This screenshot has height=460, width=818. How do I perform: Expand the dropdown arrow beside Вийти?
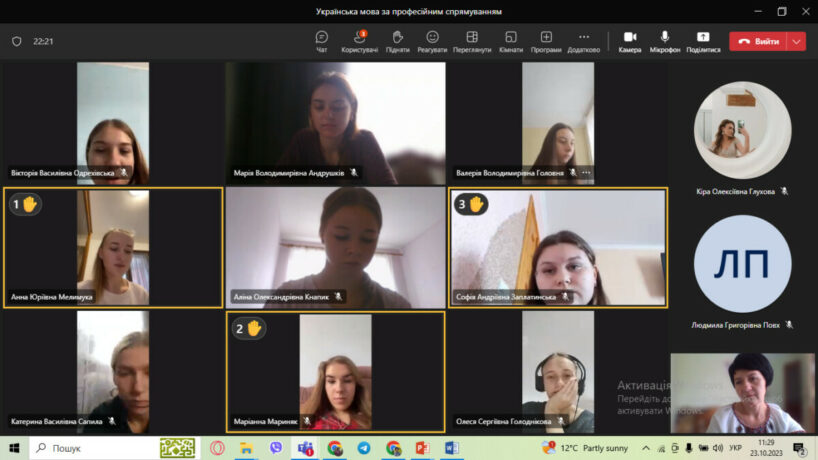pyautogui.click(x=796, y=41)
